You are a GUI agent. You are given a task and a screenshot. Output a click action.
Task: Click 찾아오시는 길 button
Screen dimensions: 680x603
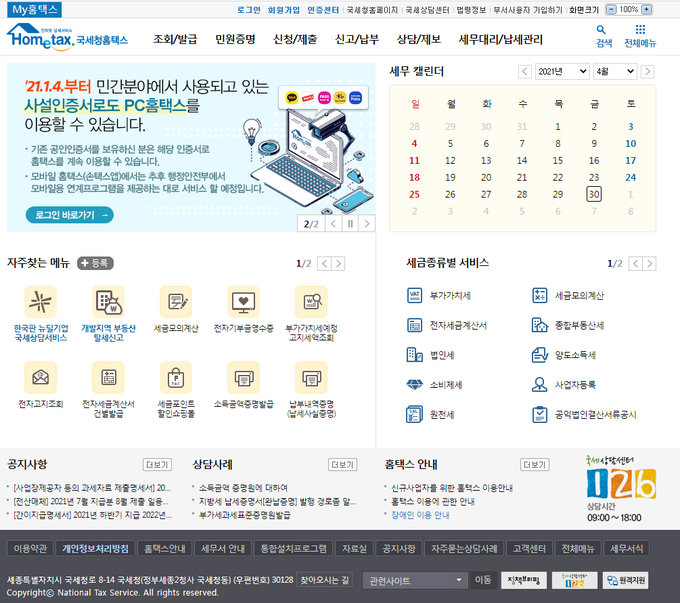(x=325, y=580)
